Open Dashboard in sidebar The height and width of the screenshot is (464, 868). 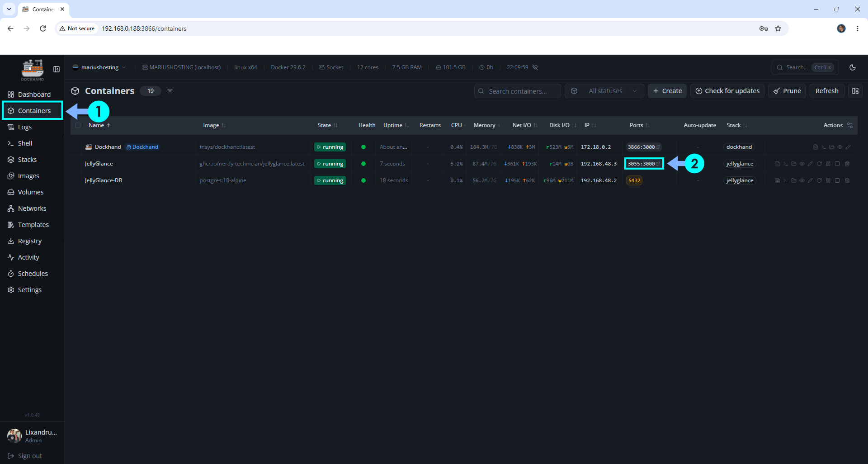point(32,95)
